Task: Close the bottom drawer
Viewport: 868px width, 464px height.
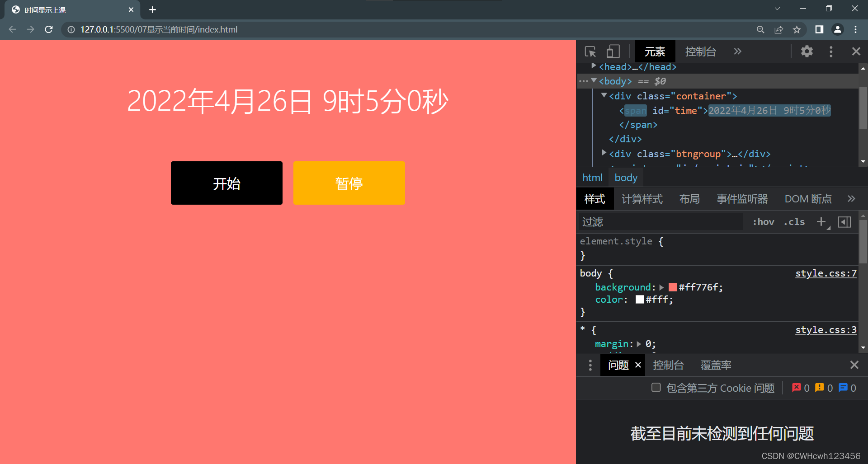Action: click(854, 365)
